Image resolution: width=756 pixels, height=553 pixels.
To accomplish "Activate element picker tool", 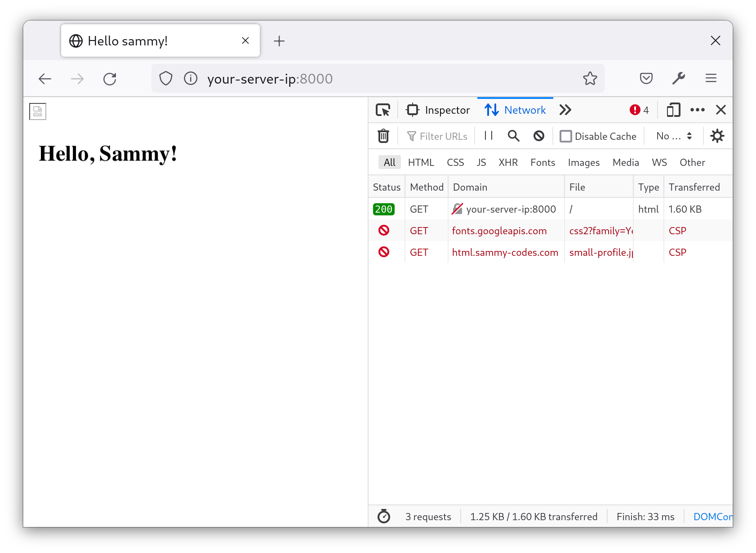I will (383, 110).
